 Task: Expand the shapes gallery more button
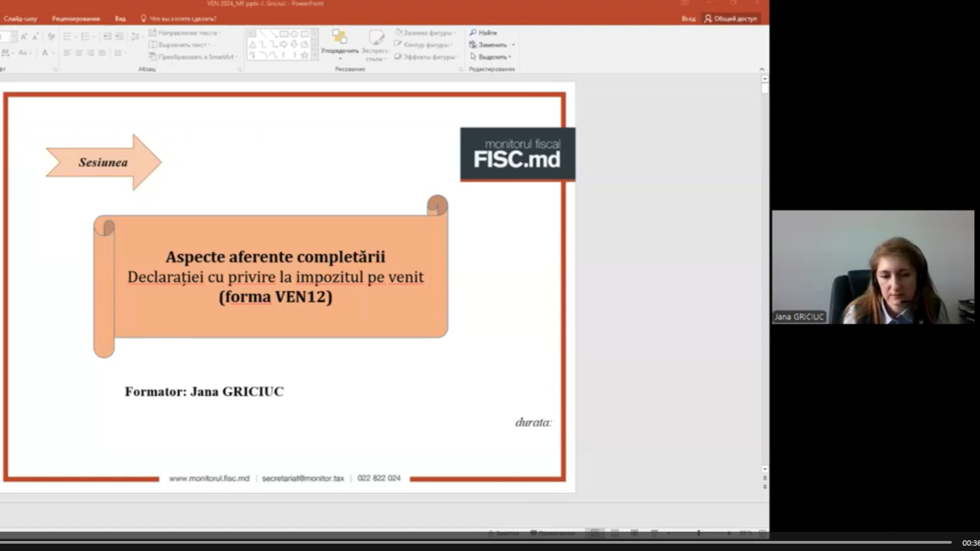coord(314,56)
